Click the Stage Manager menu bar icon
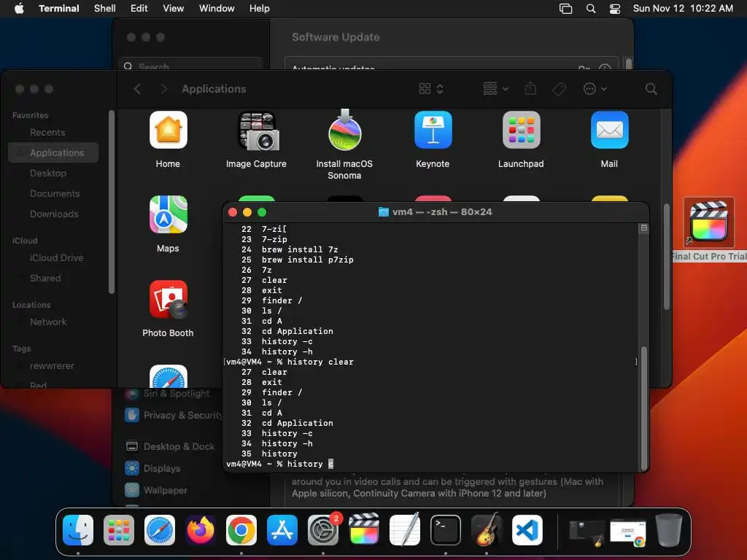Image resolution: width=747 pixels, height=560 pixels. click(565, 9)
